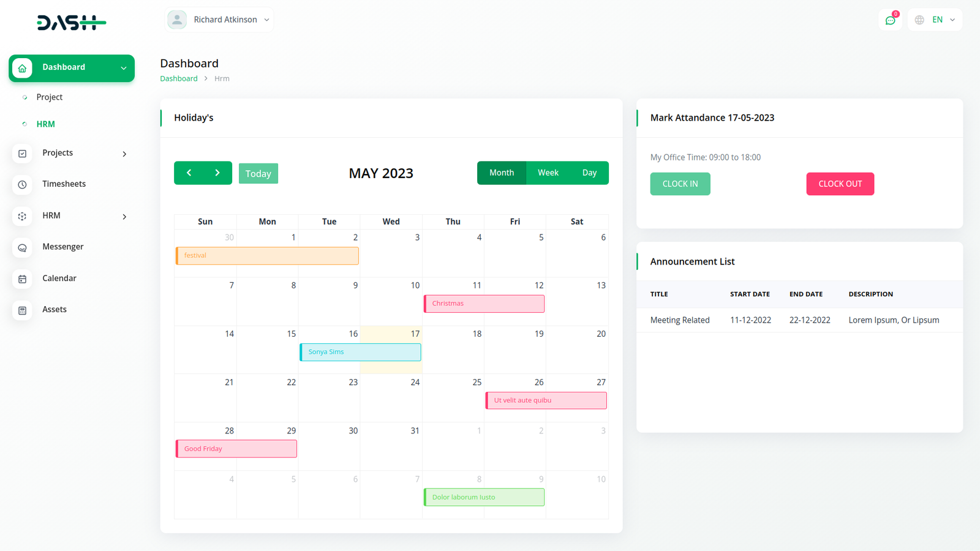Click the Timesheets clock icon
Viewport: 980px width, 551px height.
tap(22, 185)
